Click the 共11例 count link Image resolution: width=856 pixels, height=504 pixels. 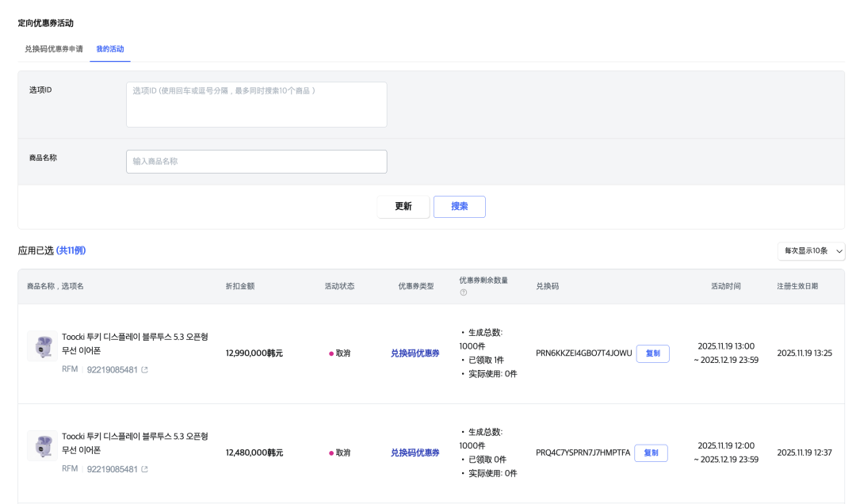[x=71, y=250]
